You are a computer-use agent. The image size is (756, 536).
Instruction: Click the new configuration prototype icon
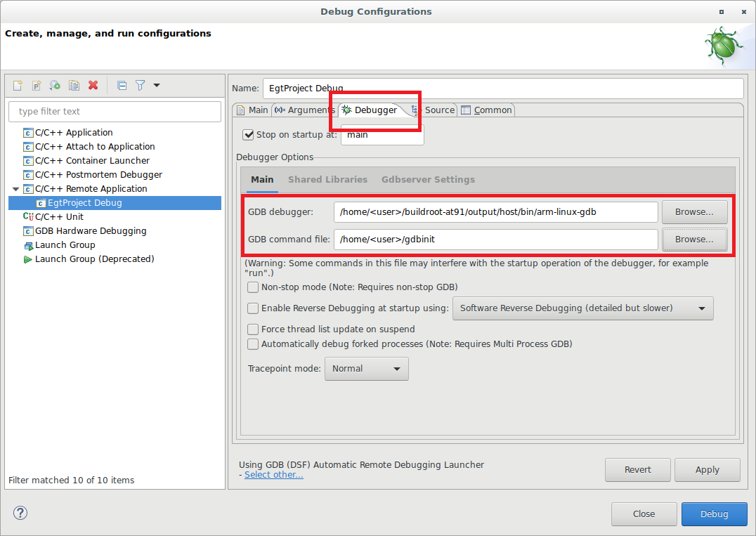[x=37, y=85]
